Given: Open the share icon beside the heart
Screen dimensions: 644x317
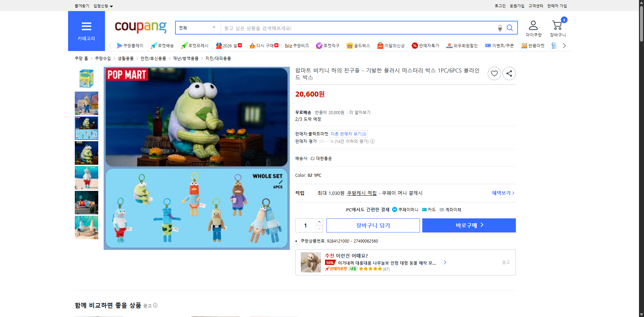Looking at the screenshot, I should (x=509, y=73).
